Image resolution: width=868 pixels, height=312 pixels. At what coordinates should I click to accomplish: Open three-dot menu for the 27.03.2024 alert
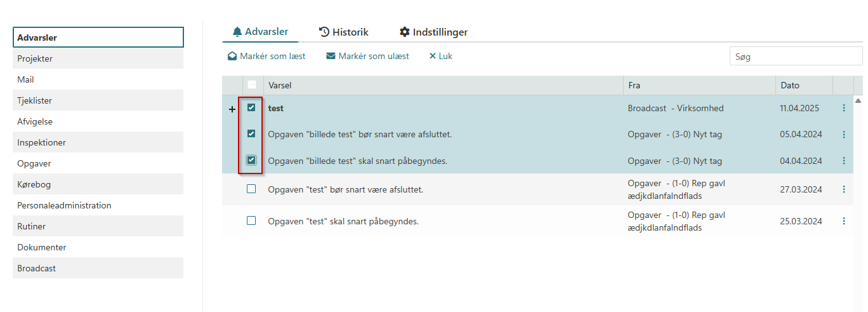click(x=843, y=189)
